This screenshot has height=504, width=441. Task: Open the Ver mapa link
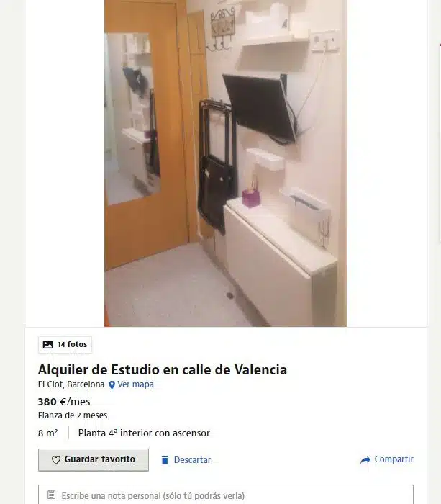135,384
